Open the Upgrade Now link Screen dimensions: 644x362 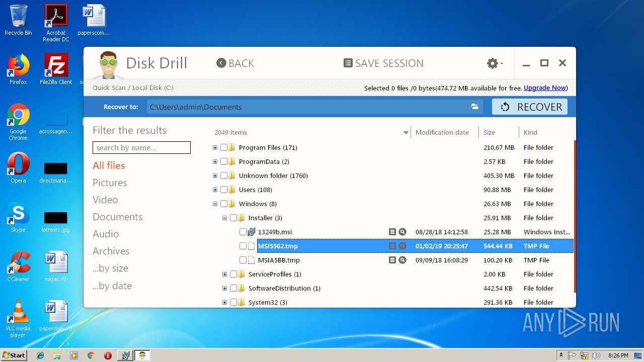pyautogui.click(x=545, y=87)
